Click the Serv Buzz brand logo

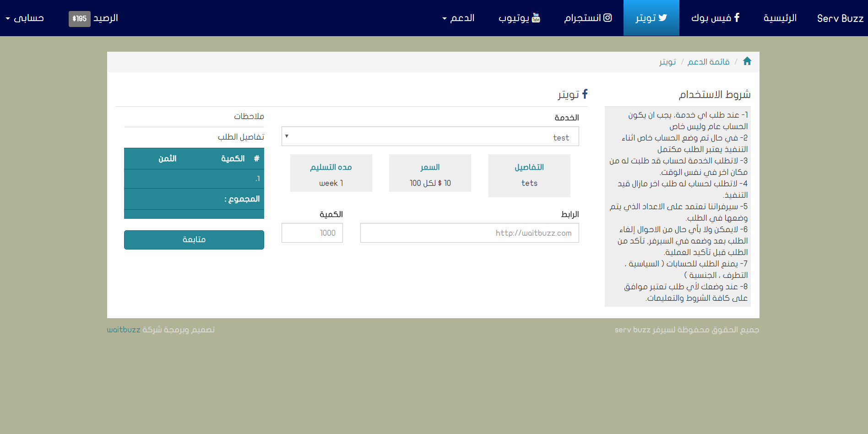pyautogui.click(x=840, y=18)
